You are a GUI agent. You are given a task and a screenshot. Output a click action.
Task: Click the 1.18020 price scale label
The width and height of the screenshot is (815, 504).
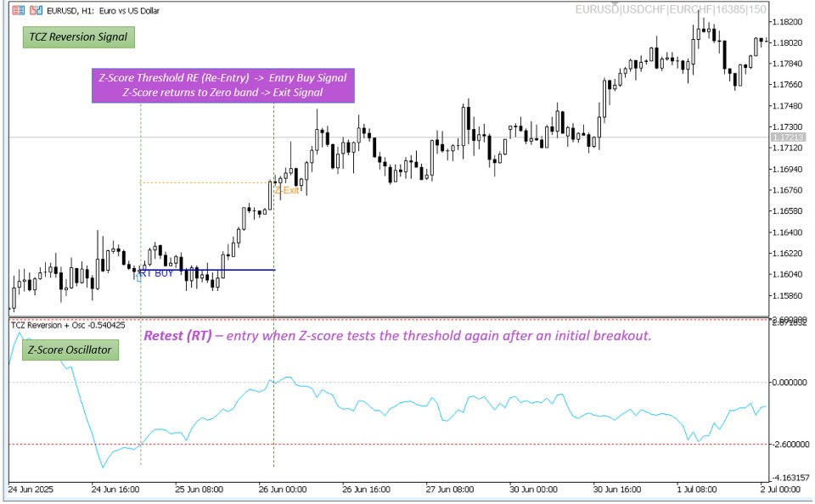tap(788, 42)
